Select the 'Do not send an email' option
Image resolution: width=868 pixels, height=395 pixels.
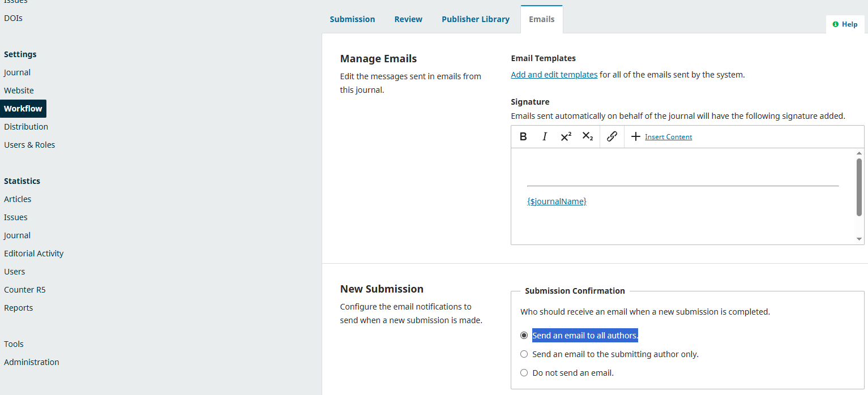coord(524,373)
